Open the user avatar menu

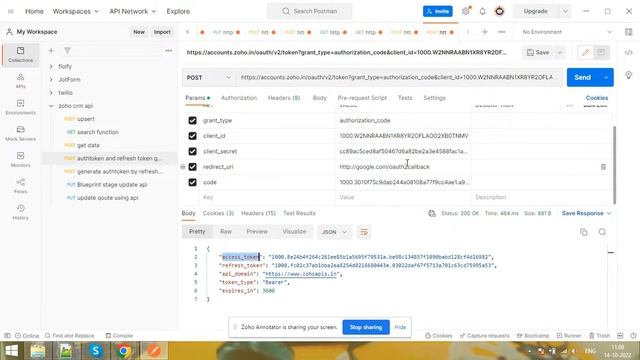(499, 11)
